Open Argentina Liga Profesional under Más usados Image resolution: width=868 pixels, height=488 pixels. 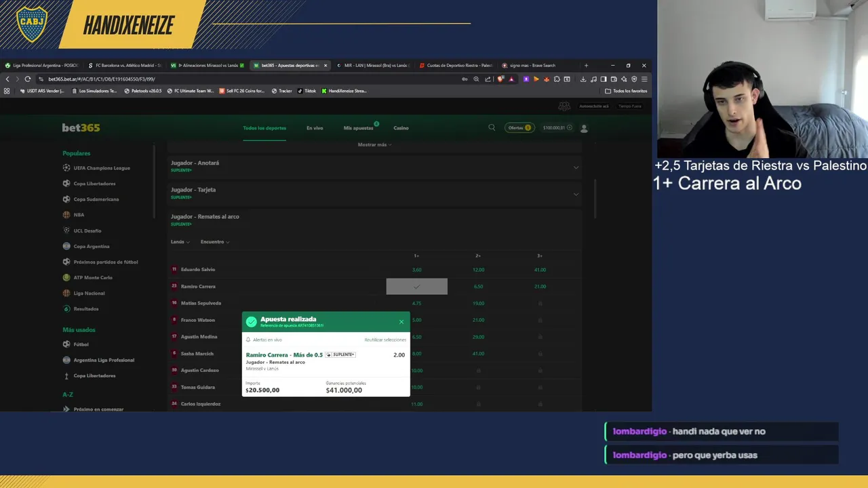[104, 360]
